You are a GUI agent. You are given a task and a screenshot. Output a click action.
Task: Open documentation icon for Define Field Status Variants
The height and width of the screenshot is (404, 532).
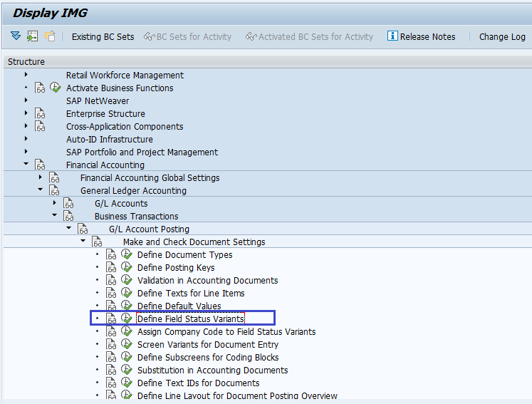click(x=111, y=318)
